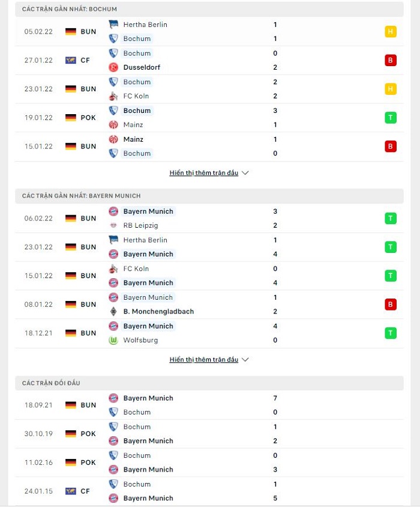
Task: Click the green T badge for the Bochum vs Mainz win
Action: (391, 118)
